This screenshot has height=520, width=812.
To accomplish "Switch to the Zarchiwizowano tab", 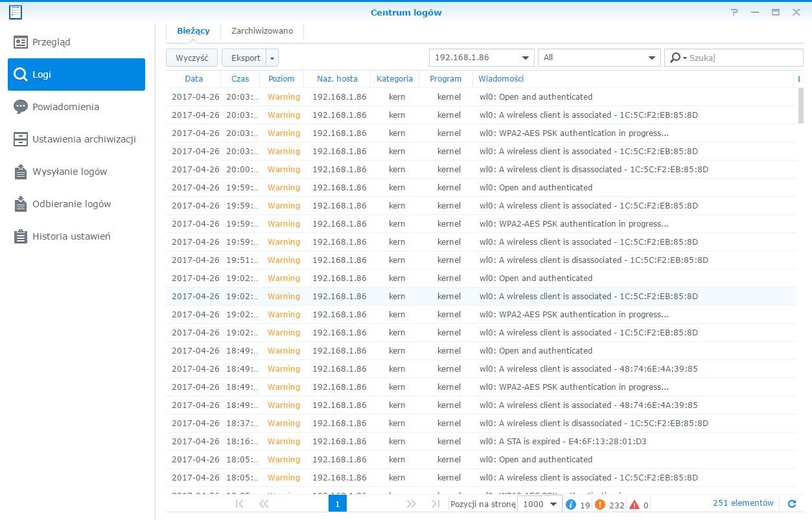I will (x=262, y=30).
